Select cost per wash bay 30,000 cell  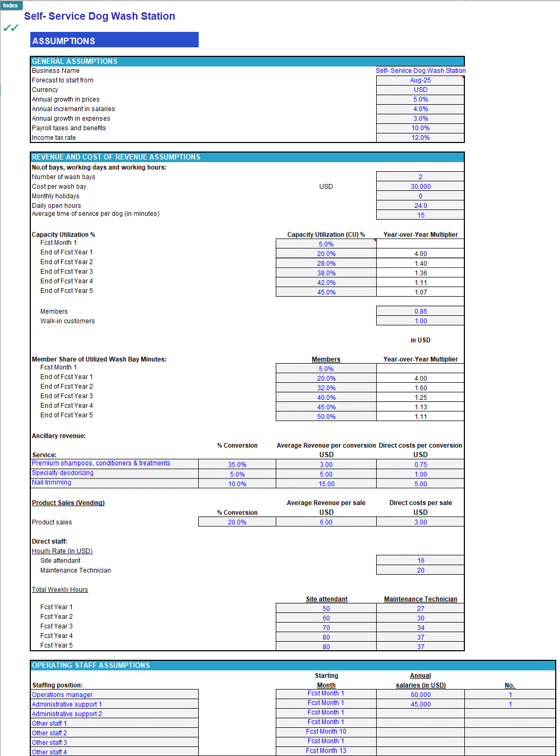pyautogui.click(x=420, y=187)
